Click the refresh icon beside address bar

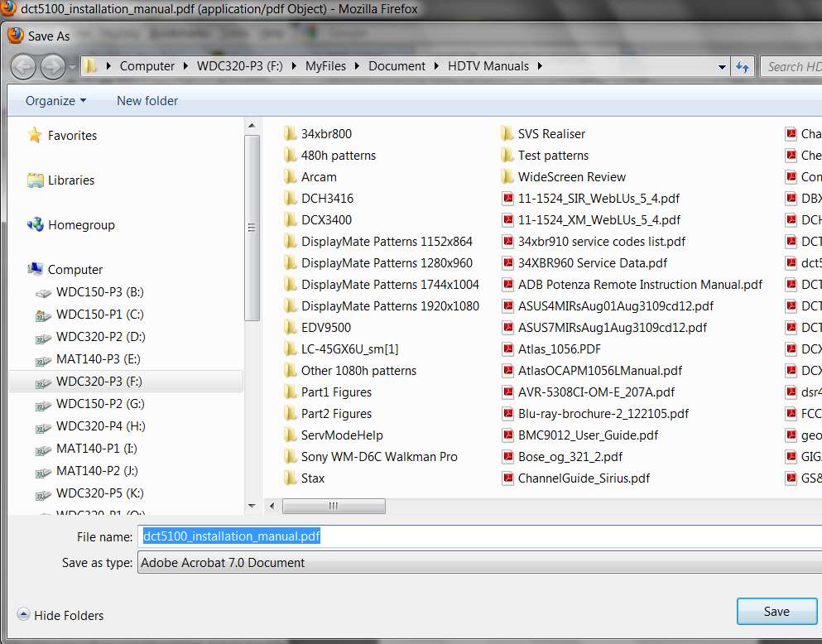click(743, 66)
